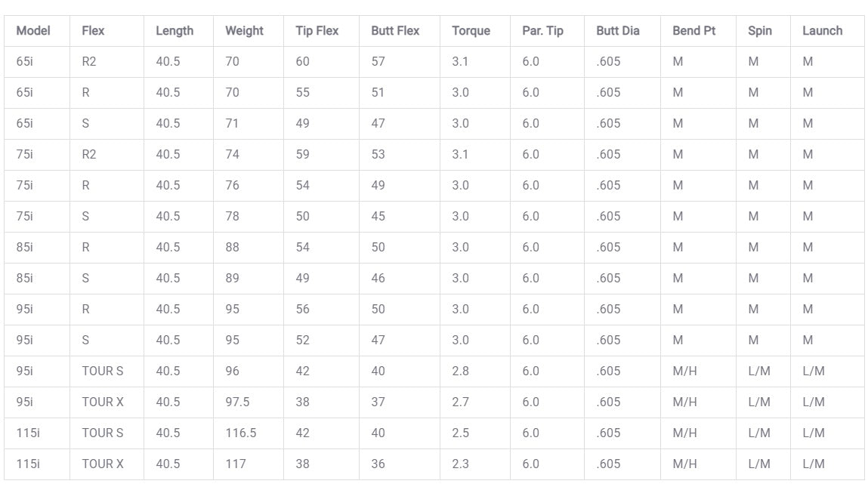Click the 97.5 weight cell
The height and width of the screenshot is (487, 868).
click(237, 402)
